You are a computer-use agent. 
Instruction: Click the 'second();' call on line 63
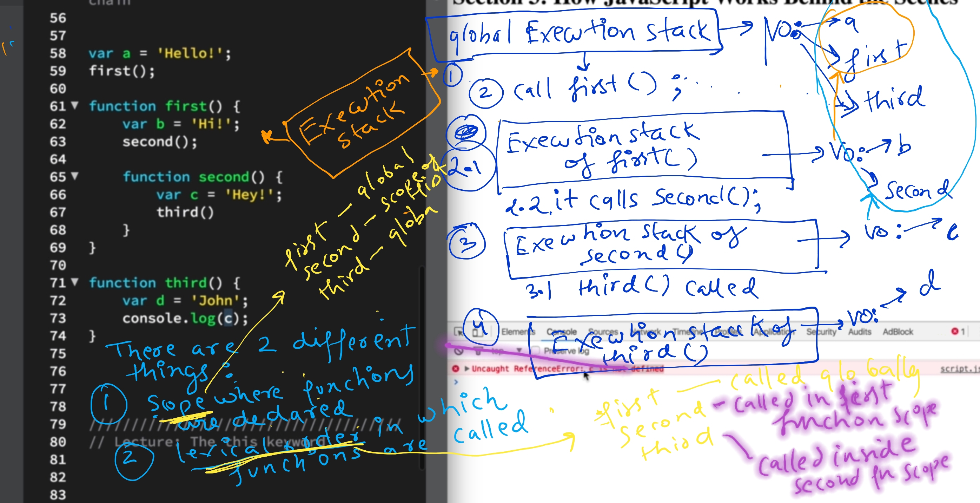tap(160, 142)
